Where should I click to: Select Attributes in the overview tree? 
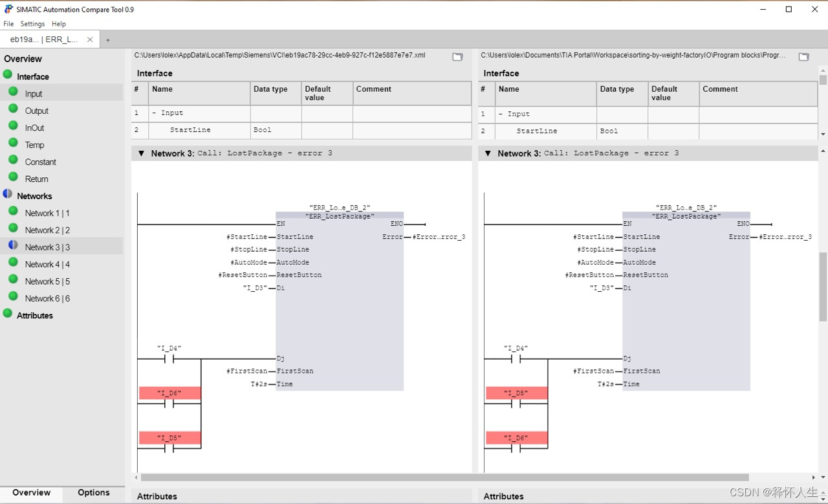click(x=35, y=315)
